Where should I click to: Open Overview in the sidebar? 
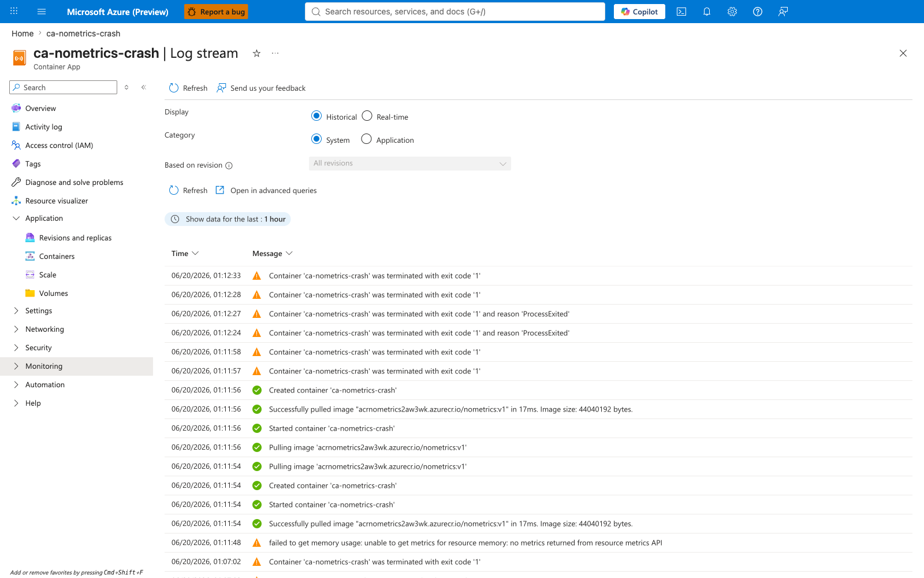[x=40, y=108]
